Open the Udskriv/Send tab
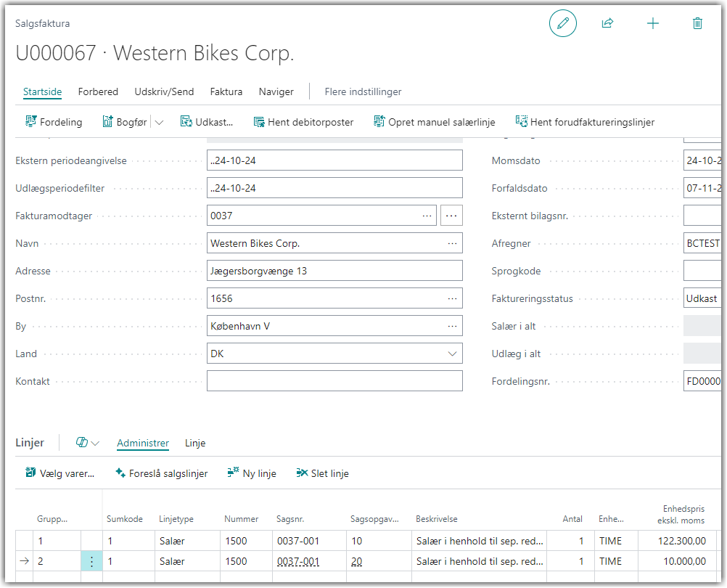727x588 pixels. click(x=164, y=91)
